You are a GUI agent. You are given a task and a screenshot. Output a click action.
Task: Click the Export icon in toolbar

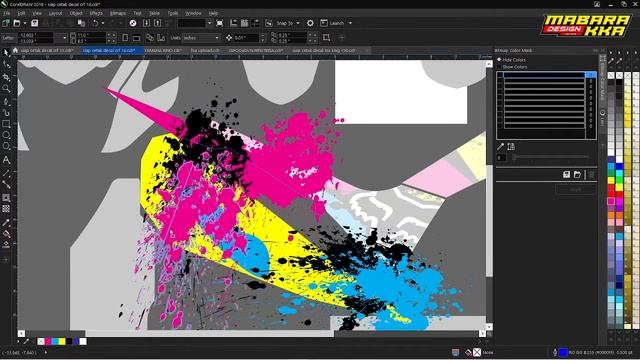coord(158,23)
